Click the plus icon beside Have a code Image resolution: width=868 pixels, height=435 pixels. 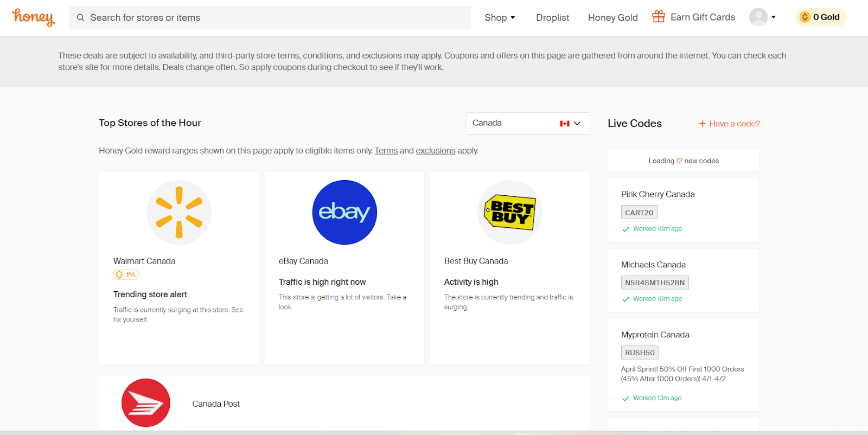click(x=703, y=124)
